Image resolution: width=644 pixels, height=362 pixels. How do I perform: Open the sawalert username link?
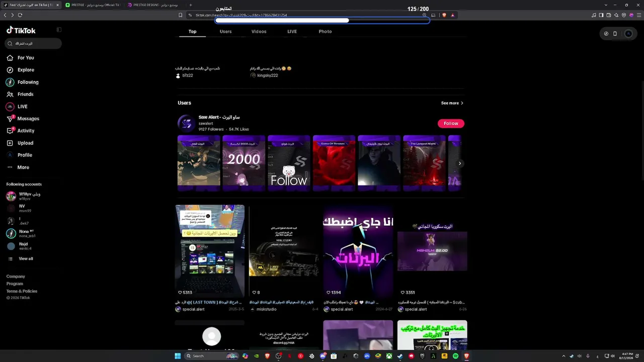pyautogui.click(x=206, y=123)
